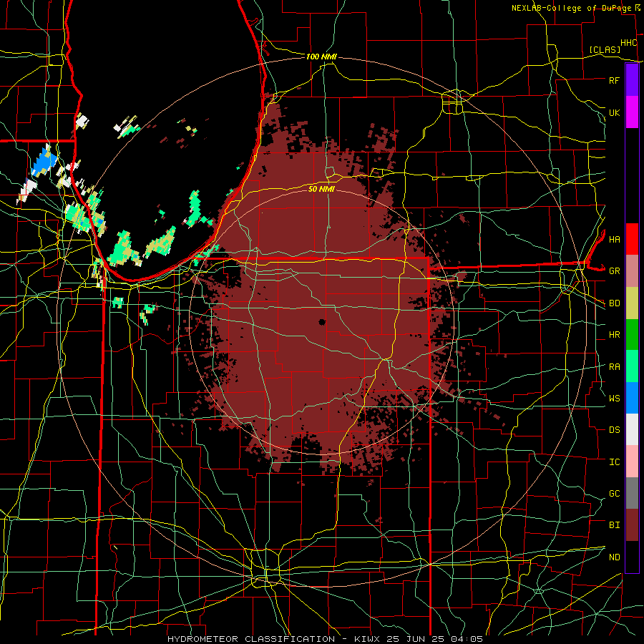Click the HHC product code text
Image resolution: width=644 pixels, height=644 pixels.
628,43
